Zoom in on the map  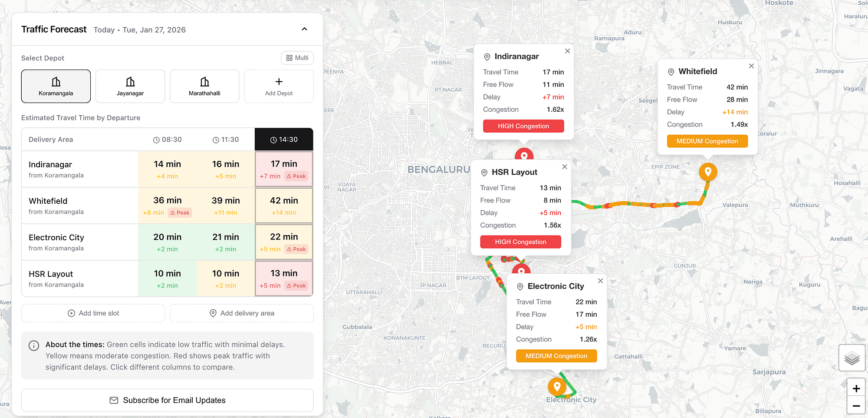(856, 388)
